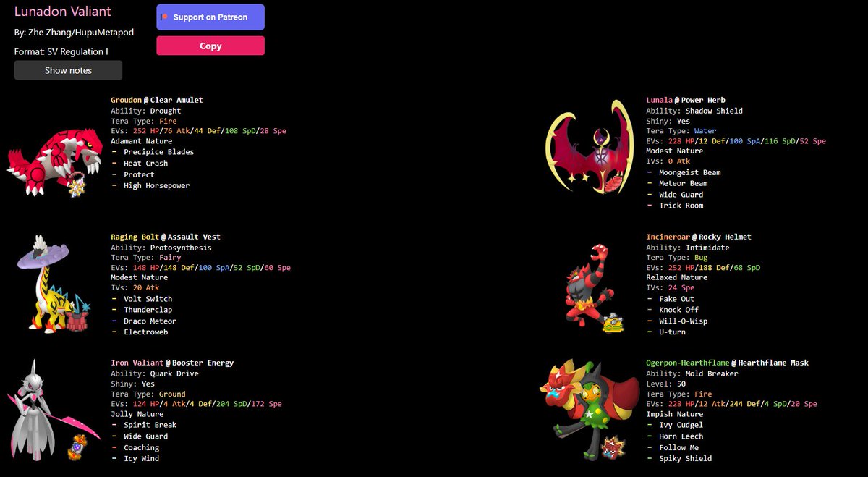Click the Patreon logo icon

165,17
